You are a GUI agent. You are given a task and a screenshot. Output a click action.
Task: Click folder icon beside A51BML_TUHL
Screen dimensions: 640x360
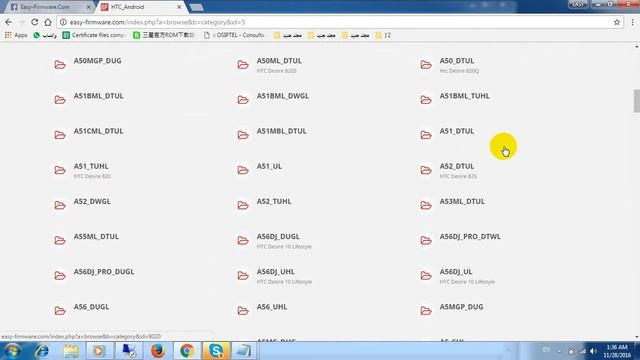426,100
